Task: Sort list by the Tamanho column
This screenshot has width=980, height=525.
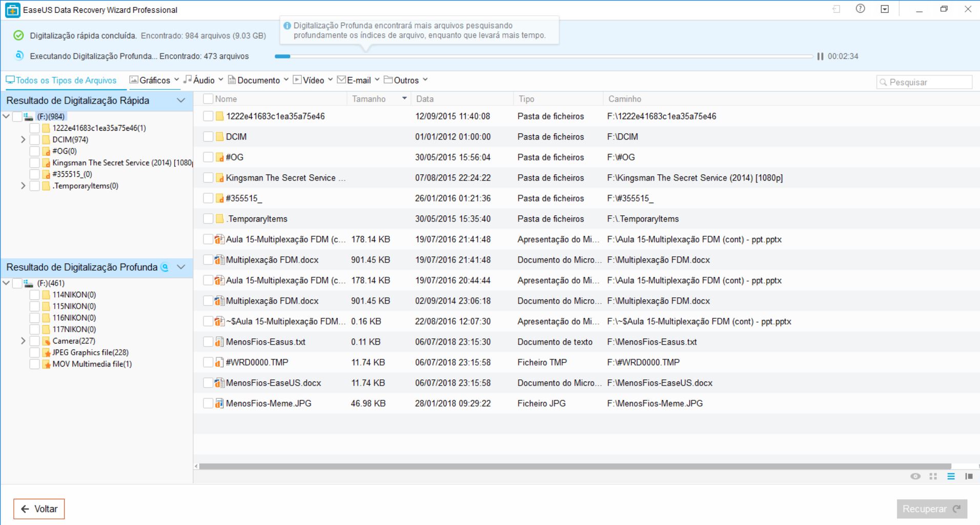Action: coord(379,99)
